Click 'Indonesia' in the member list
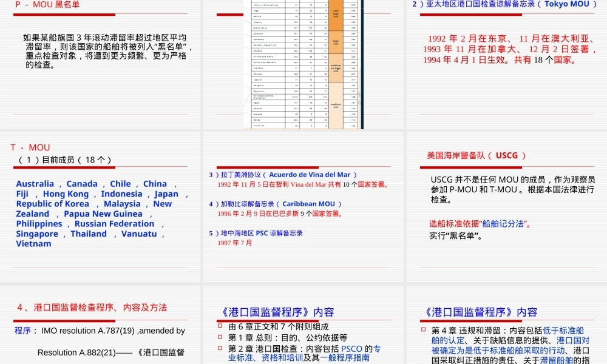This screenshot has width=607, height=364. (121, 194)
